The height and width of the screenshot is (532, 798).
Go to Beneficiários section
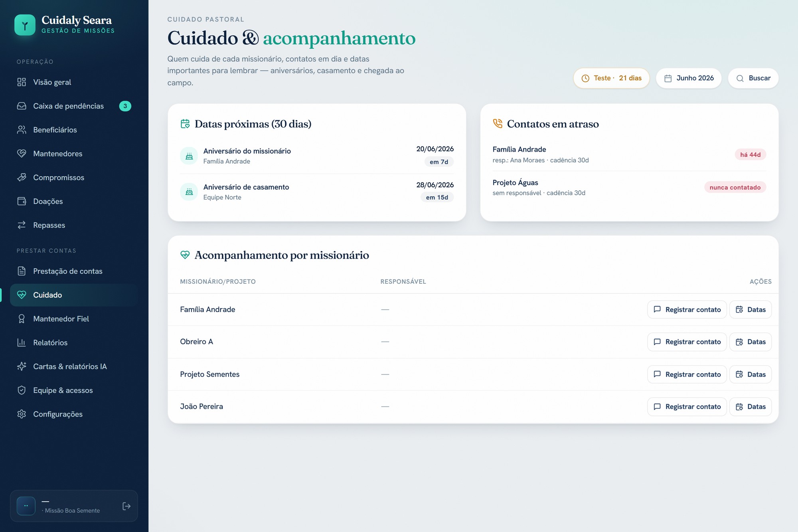(74, 130)
